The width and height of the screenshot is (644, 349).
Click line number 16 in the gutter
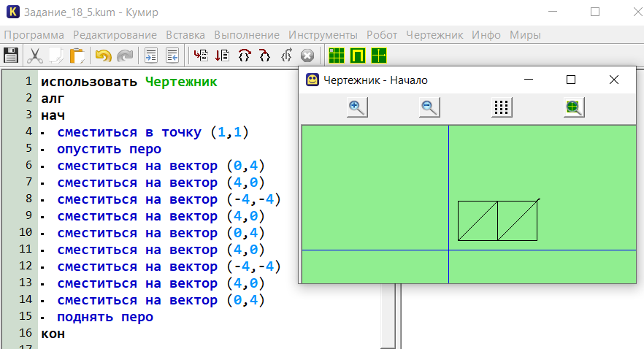tap(26, 333)
